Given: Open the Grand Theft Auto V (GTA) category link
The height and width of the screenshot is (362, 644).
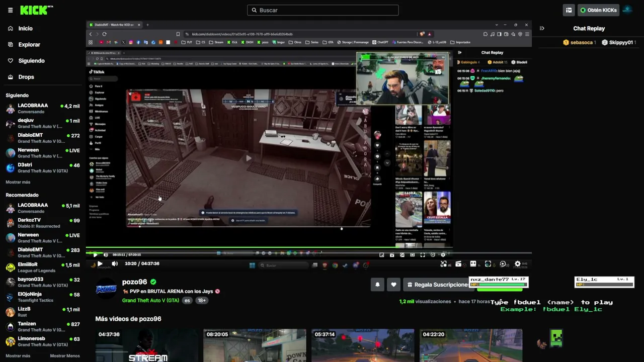Looking at the screenshot, I should tap(150, 301).
